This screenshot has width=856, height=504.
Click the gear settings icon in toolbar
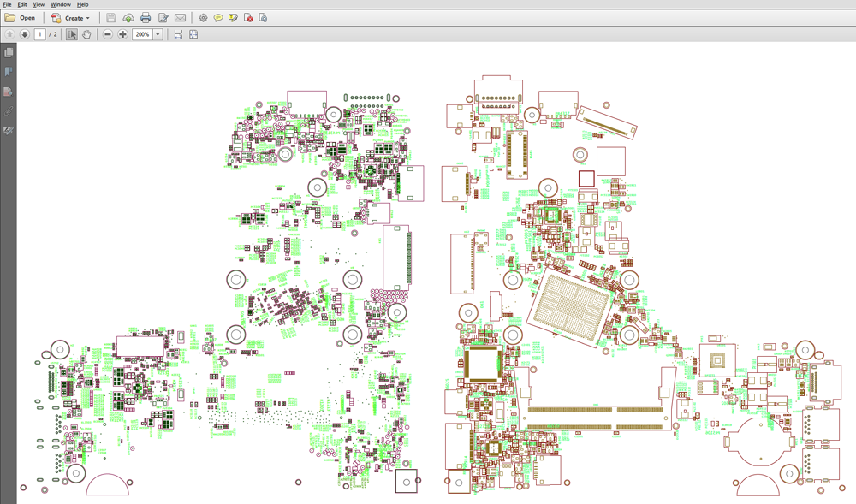pos(203,18)
